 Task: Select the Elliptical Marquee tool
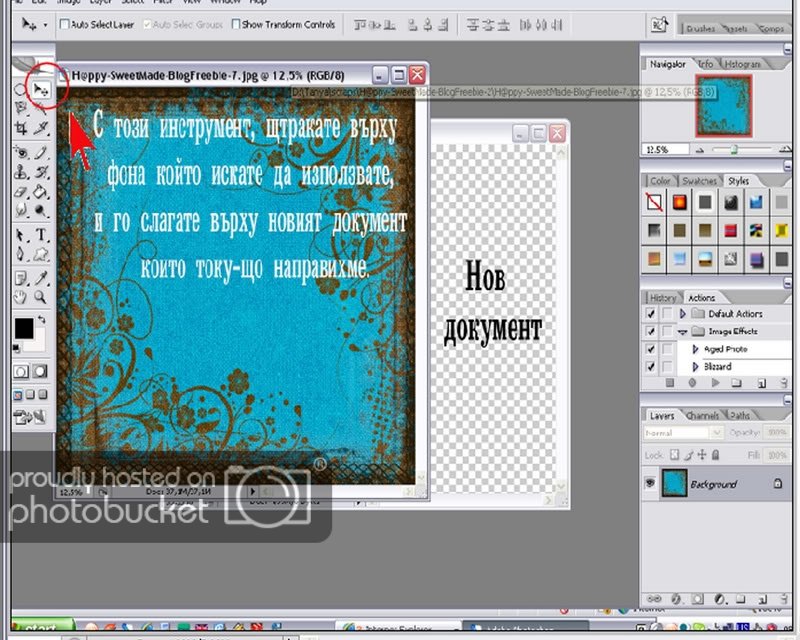[19, 90]
